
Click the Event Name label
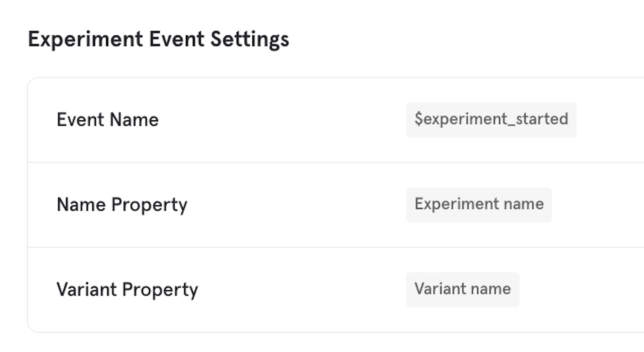click(x=108, y=120)
